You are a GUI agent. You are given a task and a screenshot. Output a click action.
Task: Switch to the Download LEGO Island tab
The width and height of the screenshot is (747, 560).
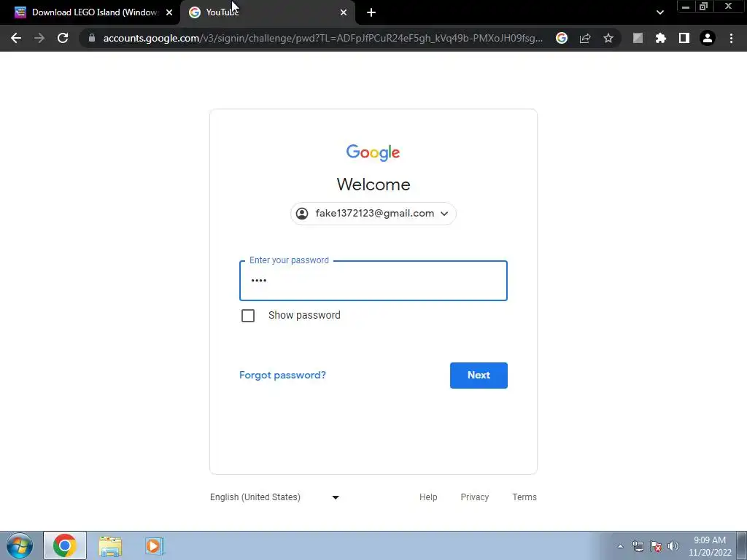(94, 12)
